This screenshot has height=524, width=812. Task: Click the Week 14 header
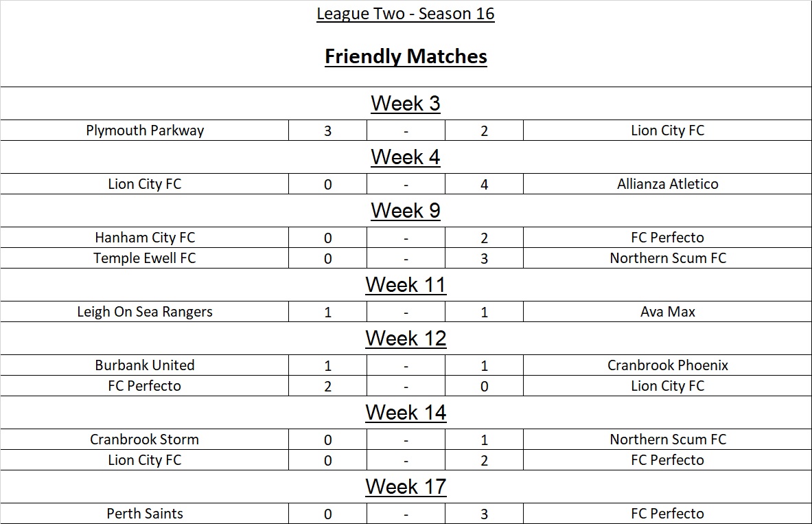point(406,413)
